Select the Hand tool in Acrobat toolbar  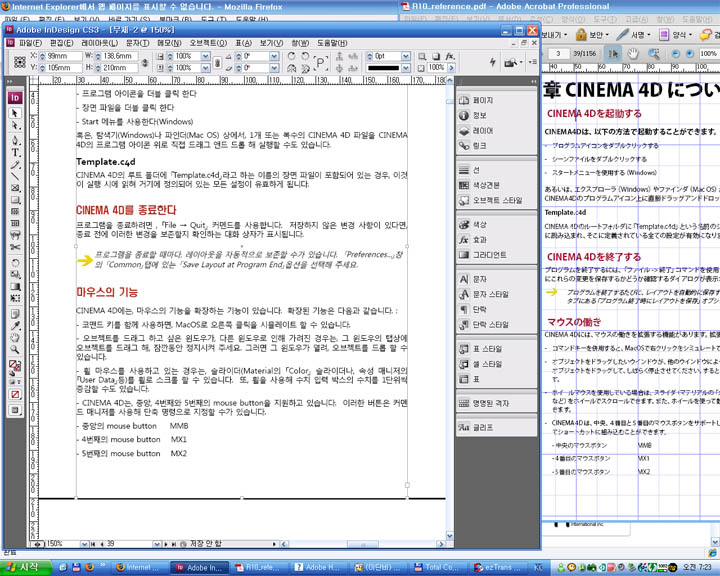(633, 54)
